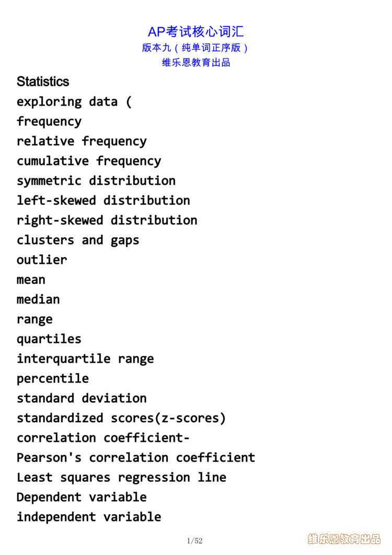Viewport: 392px width, 555px height.
Task: Click Pearson's correlation coefficient
Action: coord(136,458)
